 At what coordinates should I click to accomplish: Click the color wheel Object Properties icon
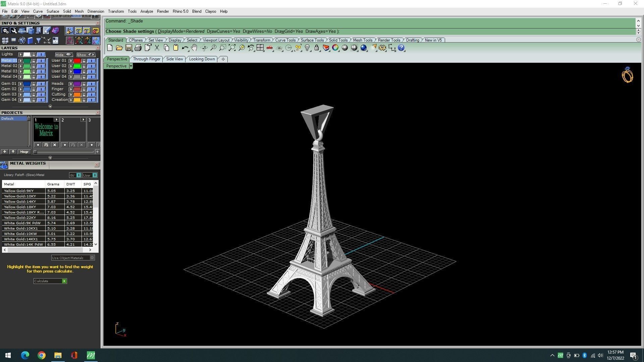(x=335, y=48)
